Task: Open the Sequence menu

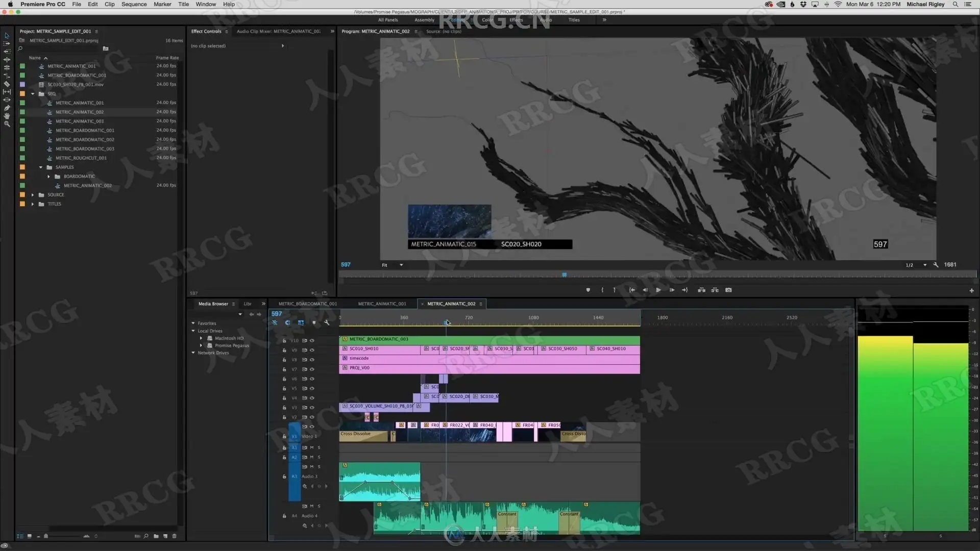Action: [134, 4]
